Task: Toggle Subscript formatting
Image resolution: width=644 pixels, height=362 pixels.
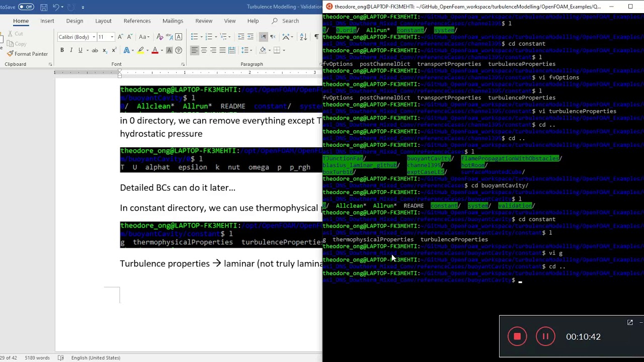Action: coord(105,50)
